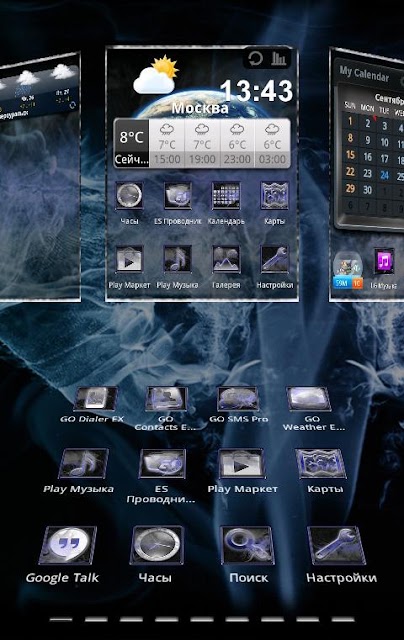Open Часы in center preview panel
This screenshot has width=404, height=640.
[x=129, y=196]
